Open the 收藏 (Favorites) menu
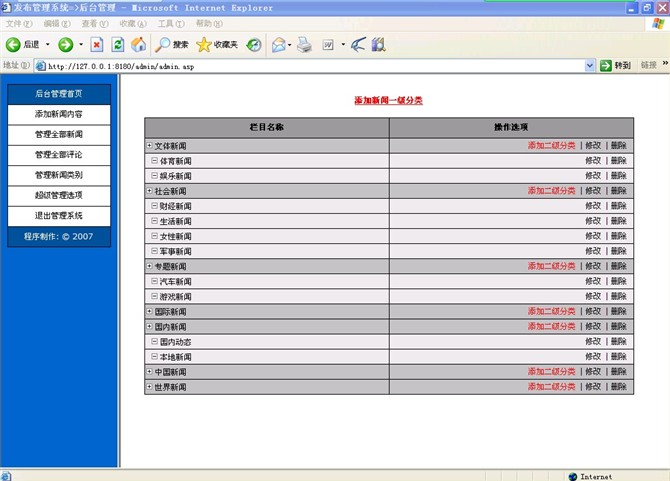 (x=133, y=24)
